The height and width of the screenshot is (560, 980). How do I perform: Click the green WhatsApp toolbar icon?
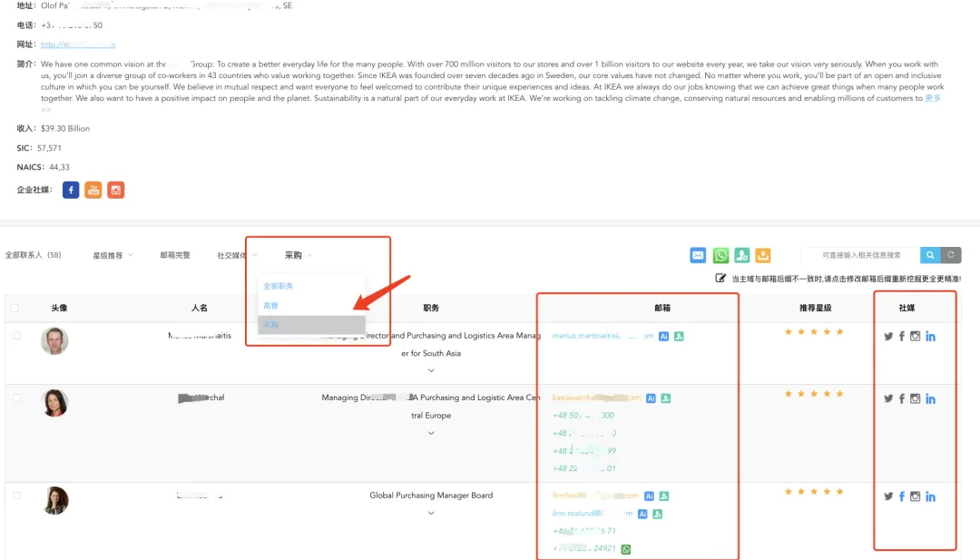720,255
